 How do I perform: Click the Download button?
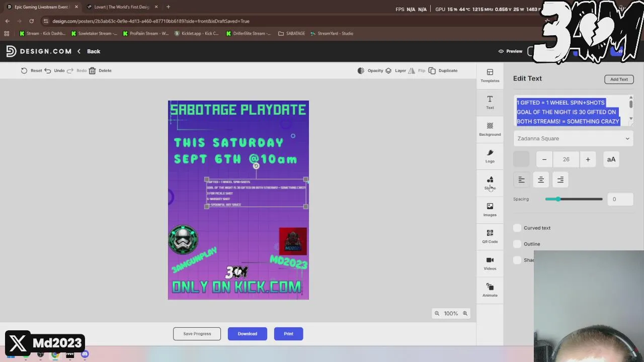point(247,334)
